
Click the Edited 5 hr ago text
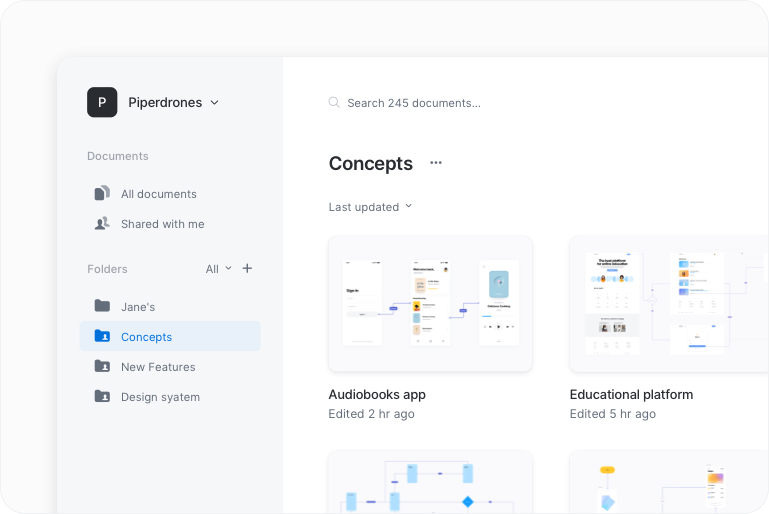[613, 414]
